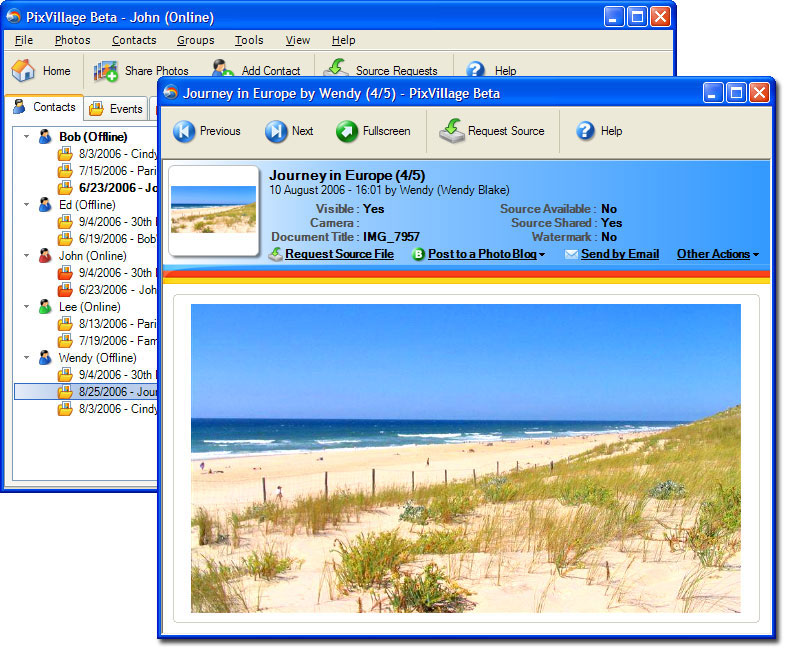
Task: Click album icon beside 7/19/2006 under Lee
Action: coord(65,341)
